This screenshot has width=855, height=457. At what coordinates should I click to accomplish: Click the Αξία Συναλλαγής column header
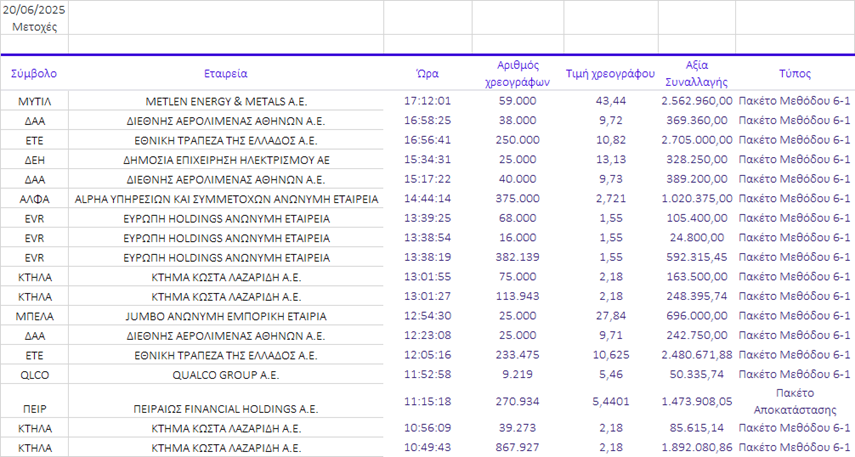point(697,74)
